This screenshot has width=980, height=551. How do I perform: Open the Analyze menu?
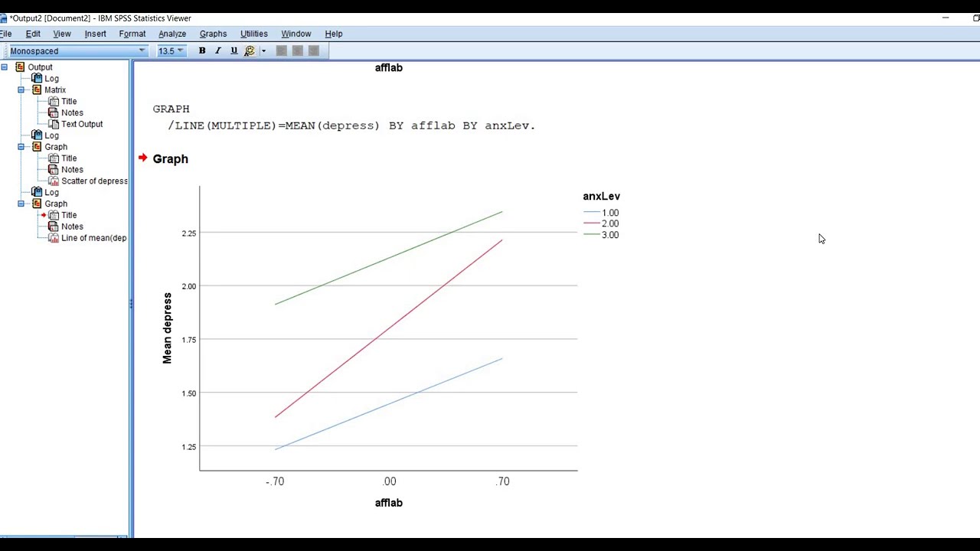coord(172,34)
